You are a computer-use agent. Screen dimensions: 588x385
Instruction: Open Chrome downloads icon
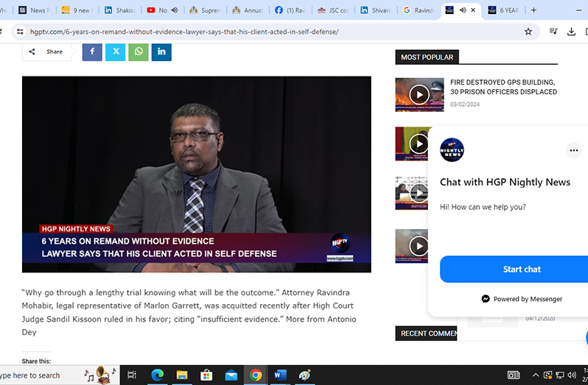coord(571,32)
